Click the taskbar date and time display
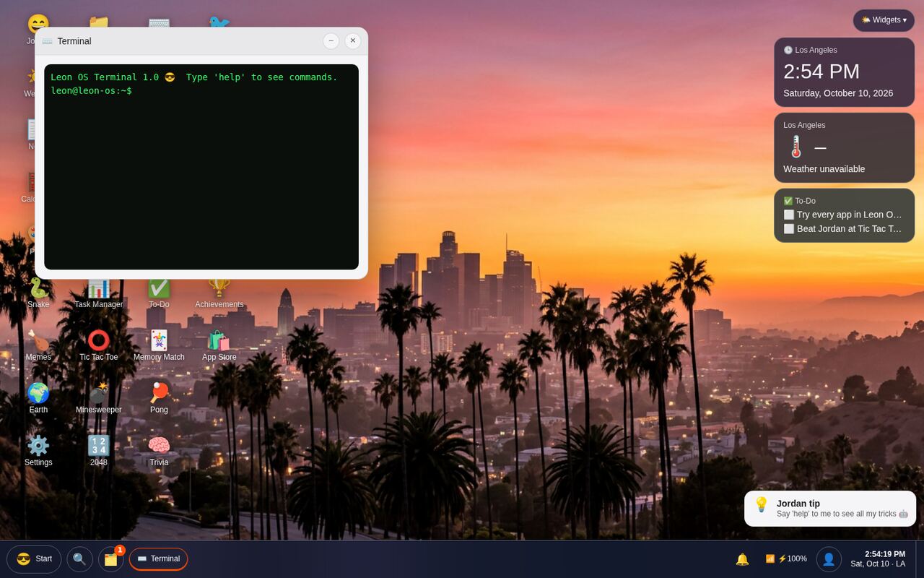The height and width of the screenshot is (578, 924). click(x=878, y=558)
